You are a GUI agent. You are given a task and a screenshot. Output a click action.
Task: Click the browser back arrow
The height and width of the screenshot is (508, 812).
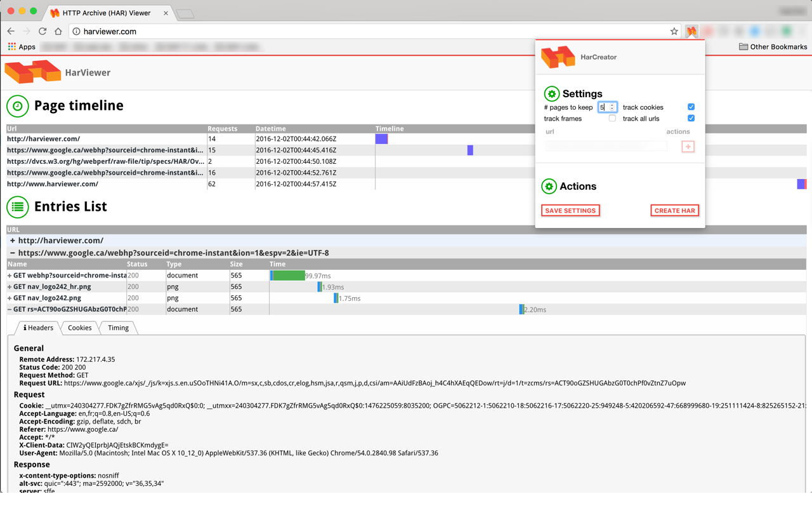tap(11, 31)
